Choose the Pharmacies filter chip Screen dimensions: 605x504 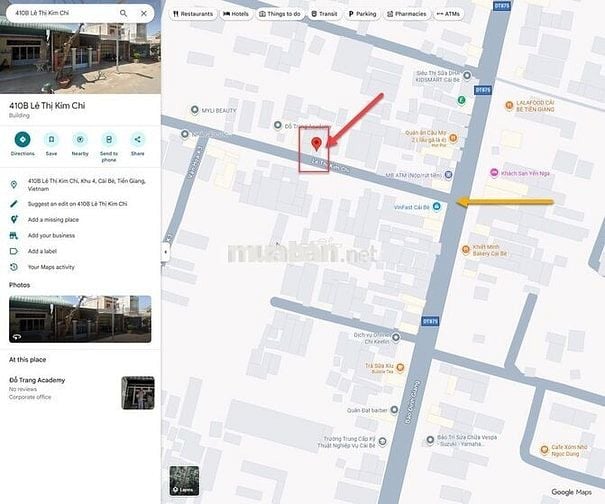tap(407, 14)
